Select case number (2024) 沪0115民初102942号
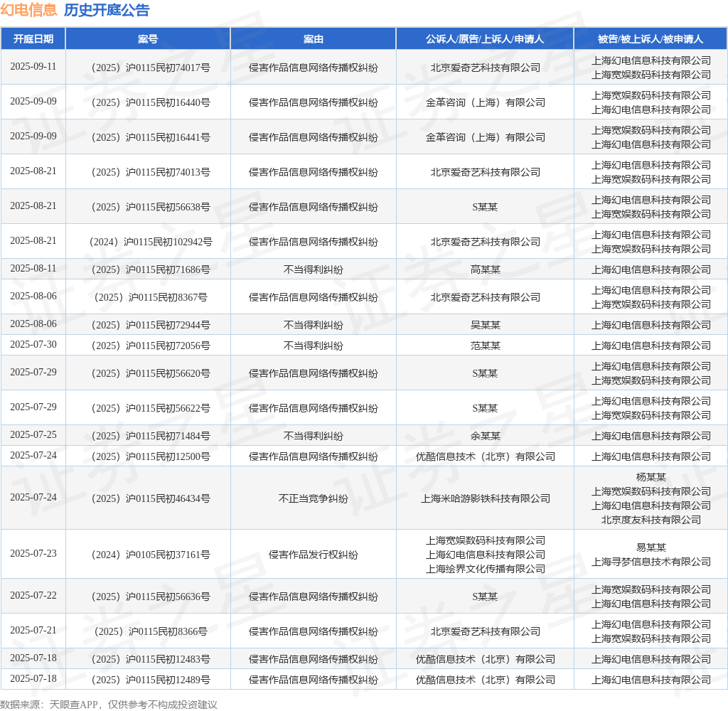728x711 pixels. point(151,242)
